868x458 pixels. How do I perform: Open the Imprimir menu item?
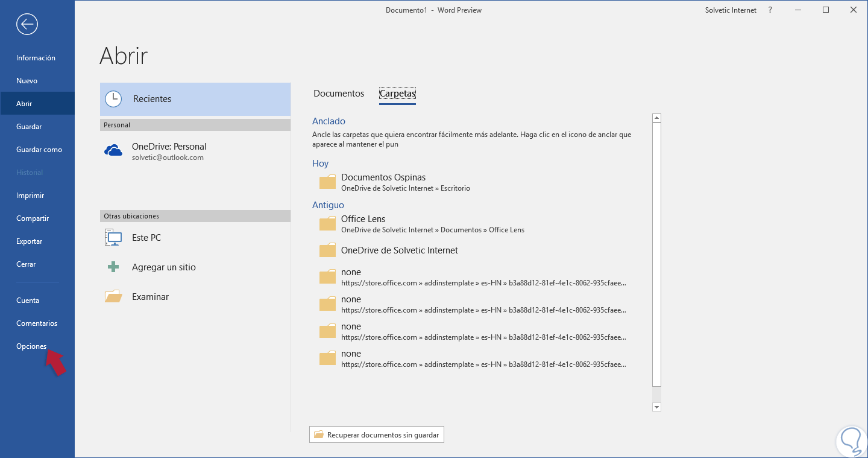tap(30, 196)
